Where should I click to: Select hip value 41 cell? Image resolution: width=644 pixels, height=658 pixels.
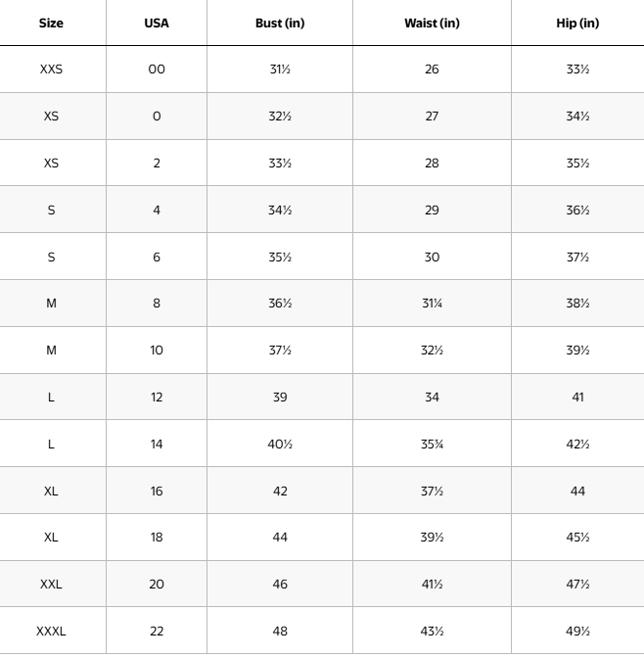(577, 397)
